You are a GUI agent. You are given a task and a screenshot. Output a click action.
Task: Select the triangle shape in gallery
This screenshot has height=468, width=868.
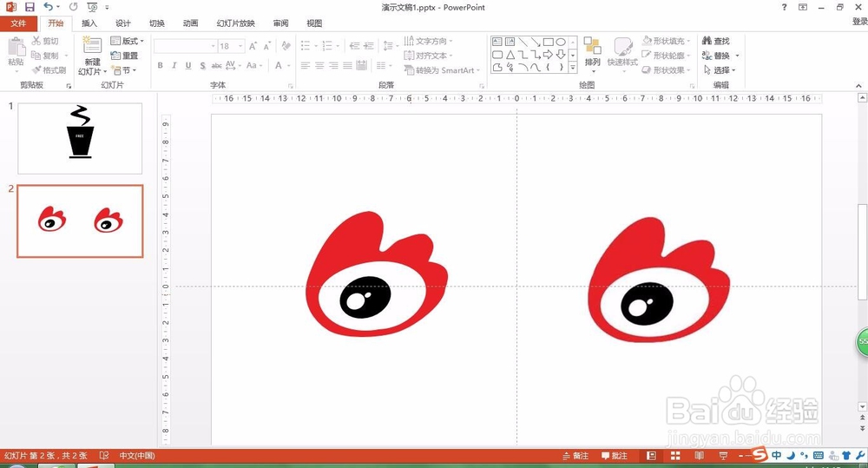510,55
